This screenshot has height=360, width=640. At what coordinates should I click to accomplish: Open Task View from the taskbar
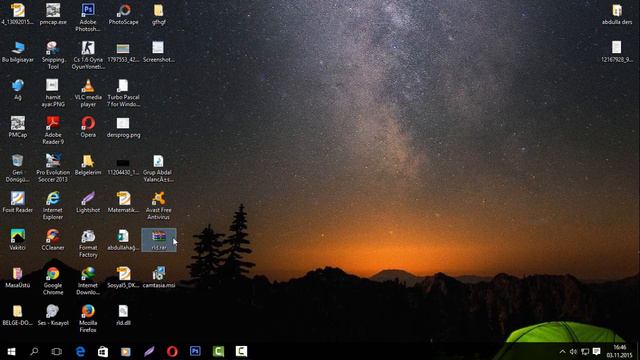[x=56, y=351]
